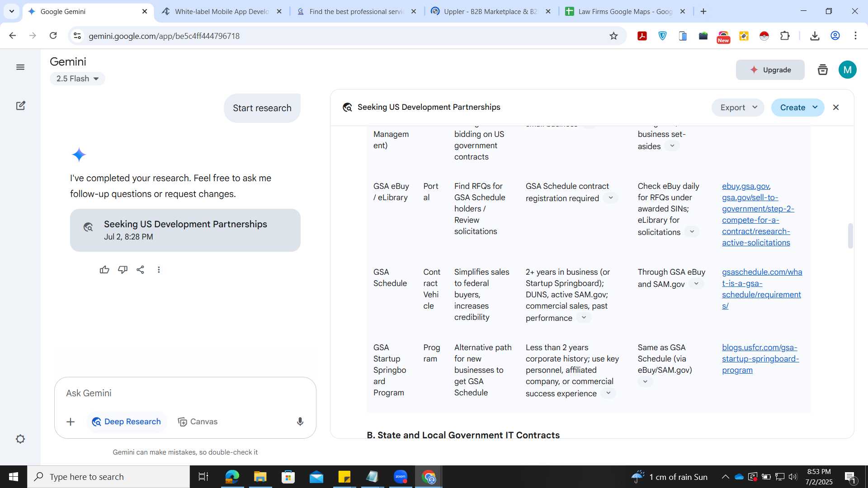The image size is (868, 488).
Task: Switch to Law Firms Google Maps tab
Action: 625,11
